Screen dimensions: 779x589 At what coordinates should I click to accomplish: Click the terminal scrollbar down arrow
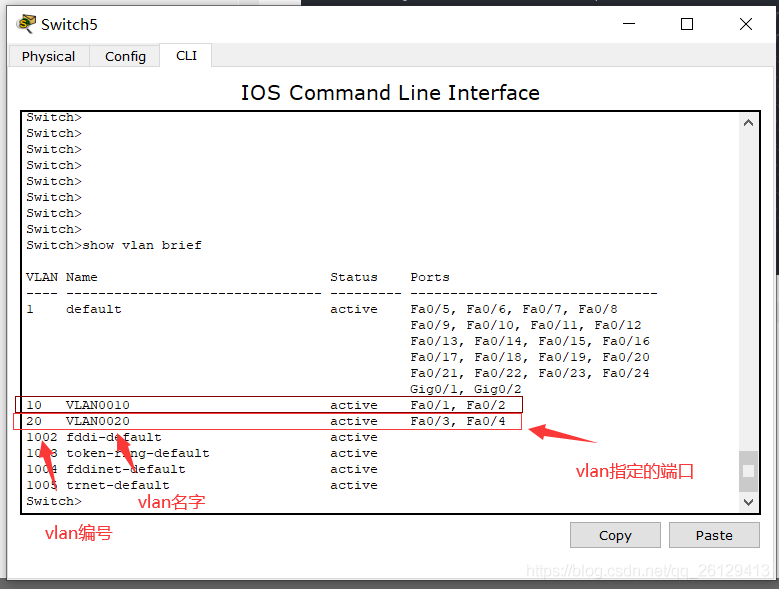(748, 502)
